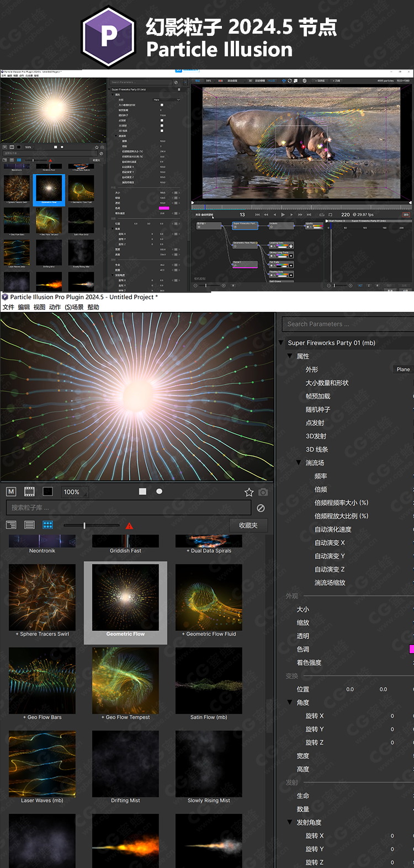
Task: Play the stage preview with the play button
Action: pos(283,214)
